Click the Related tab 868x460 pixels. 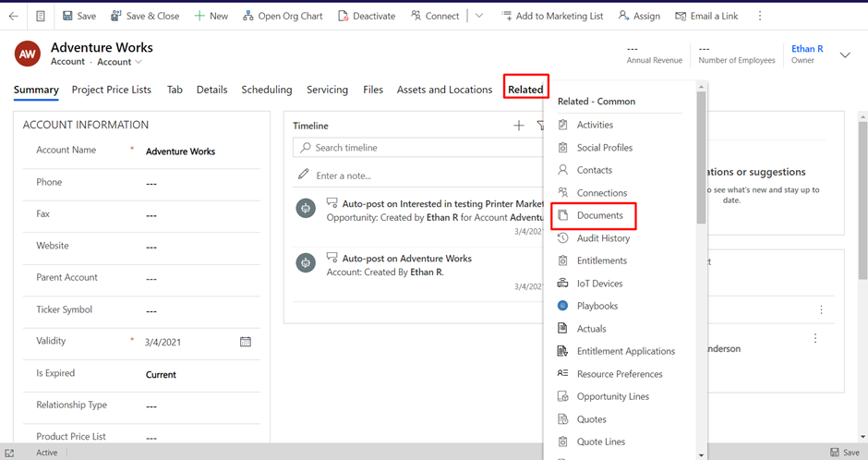(x=525, y=90)
